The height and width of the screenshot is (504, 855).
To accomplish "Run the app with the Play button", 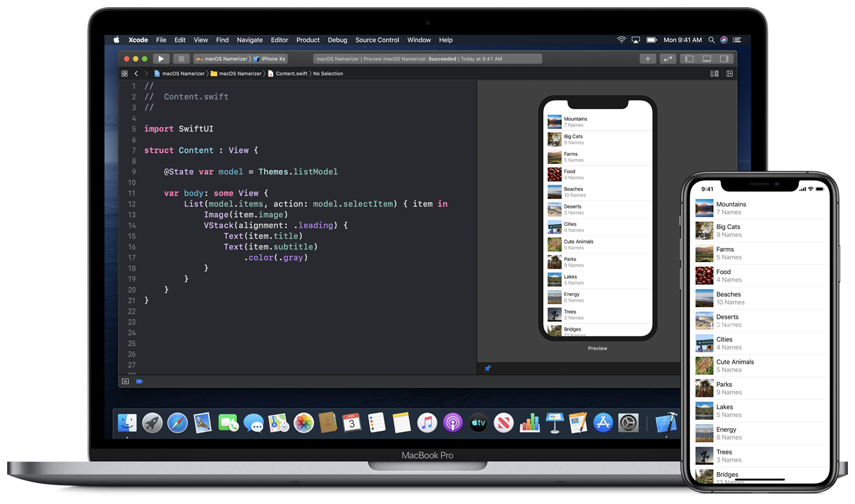I will click(161, 59).
